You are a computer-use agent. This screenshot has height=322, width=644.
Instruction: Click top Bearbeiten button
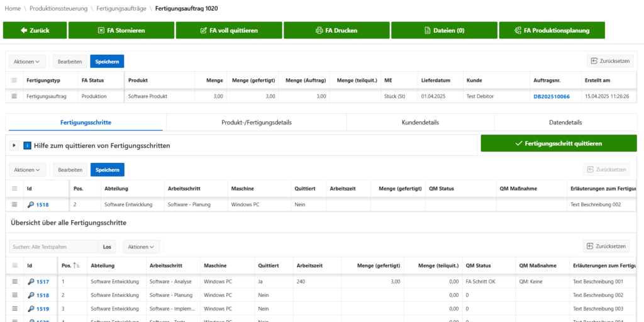(70, 61)
